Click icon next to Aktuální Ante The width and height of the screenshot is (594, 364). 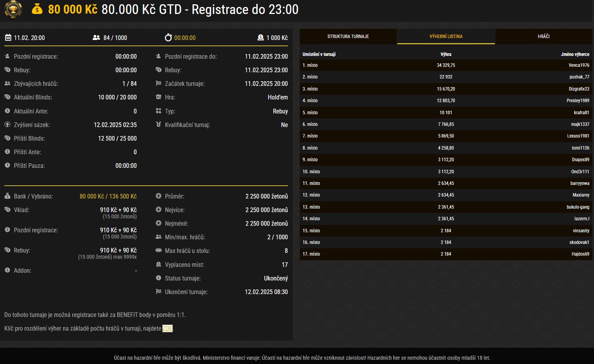7,111
